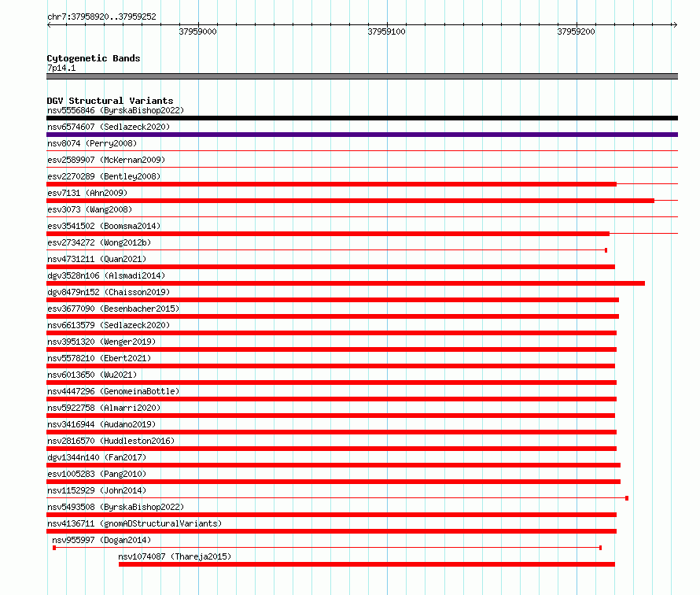Select the 7p14.1 band label
This screenshot has width=700, height=595.
click(61, 68)
